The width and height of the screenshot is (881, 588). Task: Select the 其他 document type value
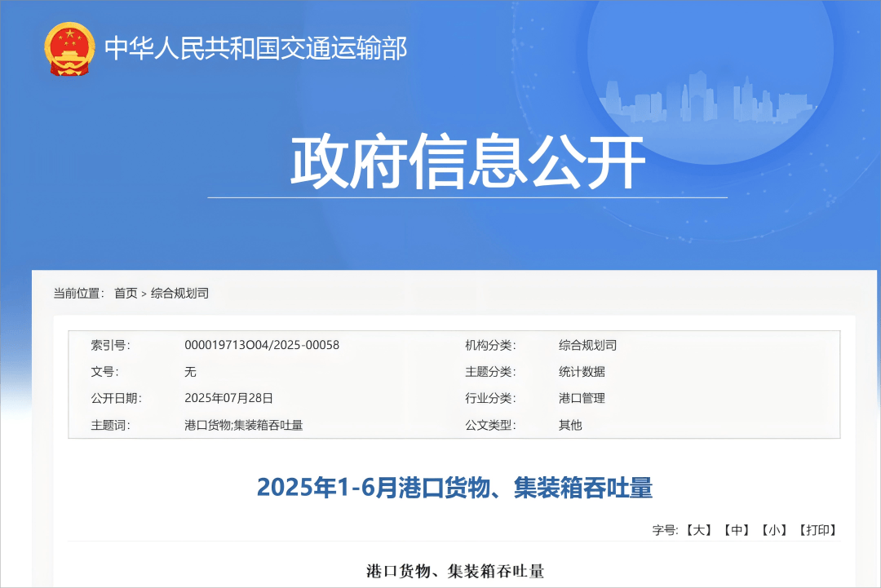(x=570, y=425)
